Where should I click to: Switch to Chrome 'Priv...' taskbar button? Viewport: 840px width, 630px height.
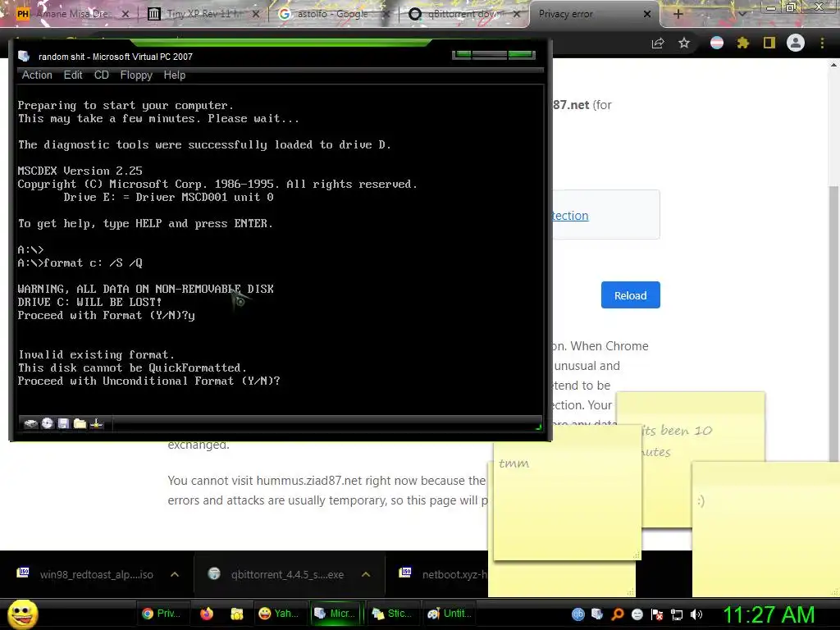(x=162, y=614)
